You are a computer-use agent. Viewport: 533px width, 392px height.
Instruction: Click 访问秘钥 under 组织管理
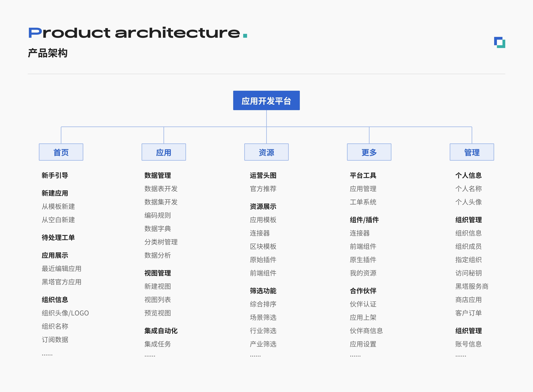(468, 273)
